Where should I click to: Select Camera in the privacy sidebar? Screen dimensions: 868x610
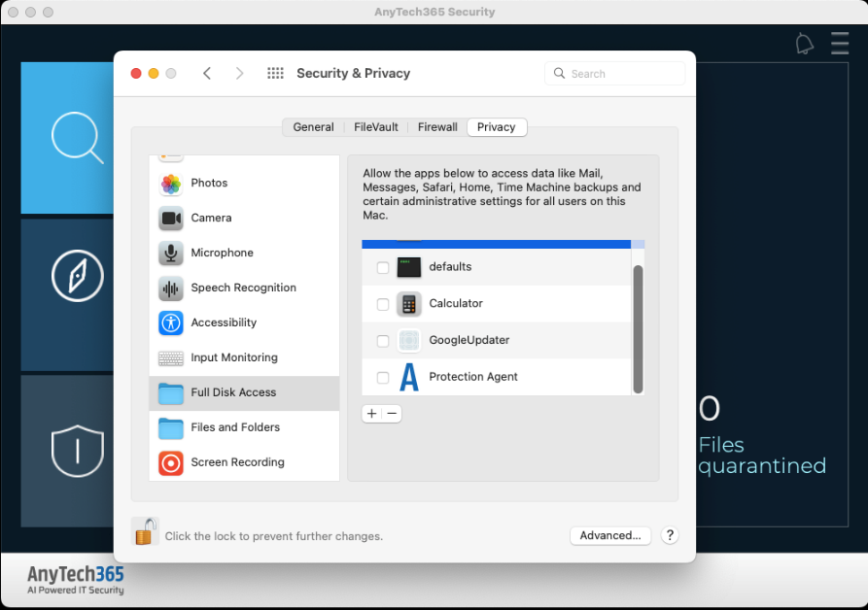tap(244, 218)
